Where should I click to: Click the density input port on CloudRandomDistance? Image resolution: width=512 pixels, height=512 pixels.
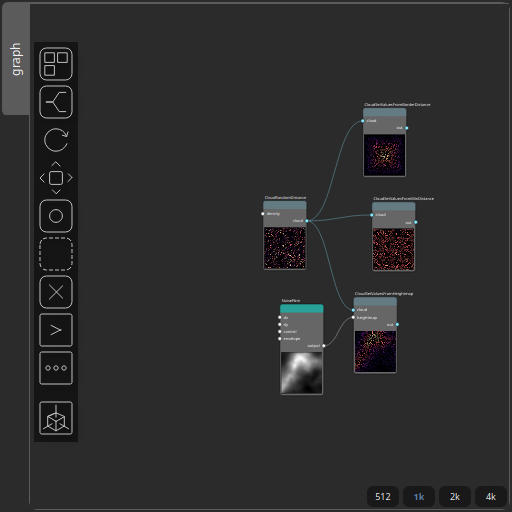point(263,214)
